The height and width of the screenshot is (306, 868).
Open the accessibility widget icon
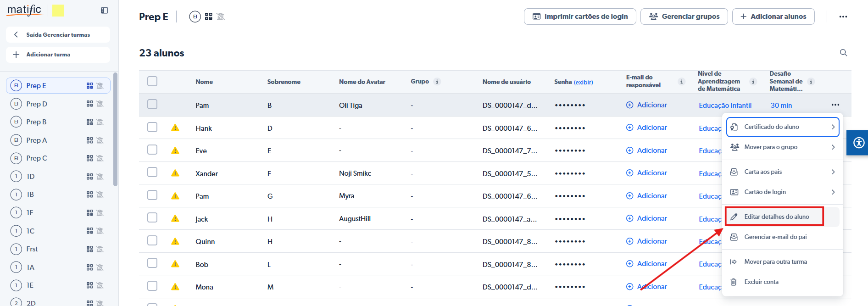tap(858, 143)
